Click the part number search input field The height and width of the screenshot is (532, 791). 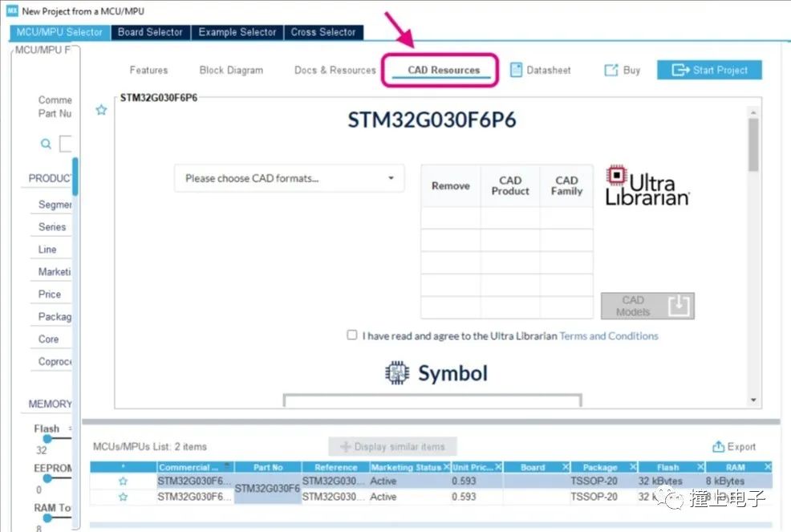(66, 144)
